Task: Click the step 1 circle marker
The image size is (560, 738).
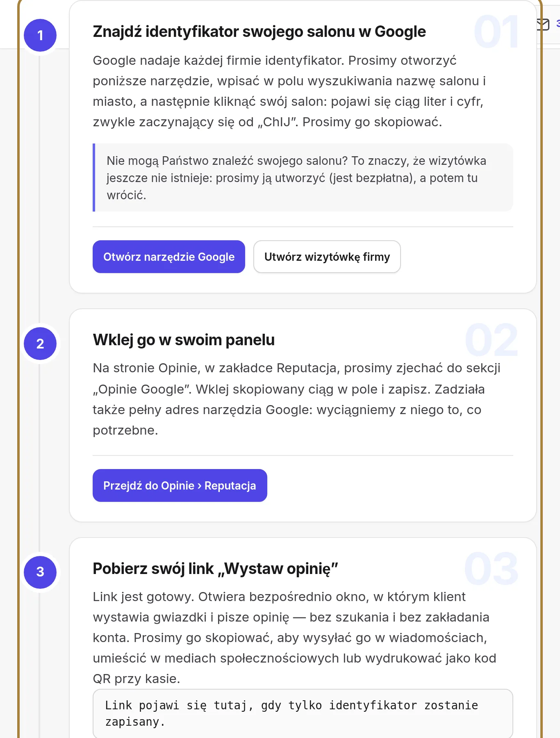Action: pyautogui.click(x=40, y=35)
